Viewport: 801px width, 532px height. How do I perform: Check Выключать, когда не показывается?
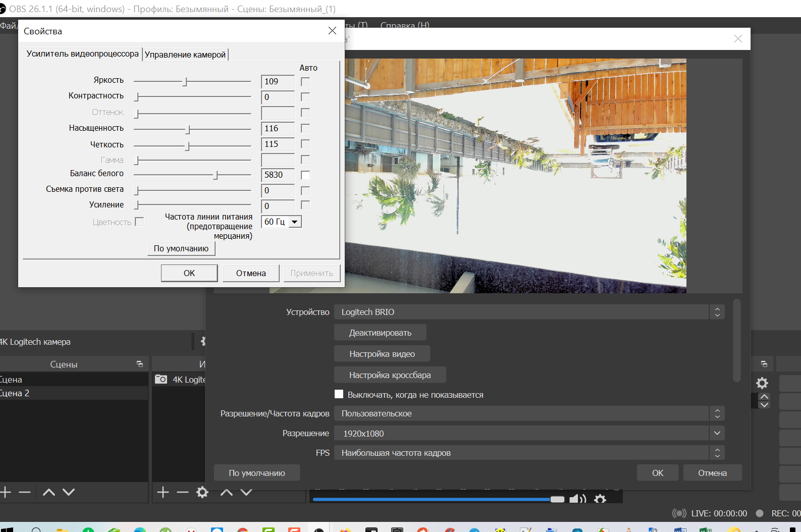tap(339, 394)
